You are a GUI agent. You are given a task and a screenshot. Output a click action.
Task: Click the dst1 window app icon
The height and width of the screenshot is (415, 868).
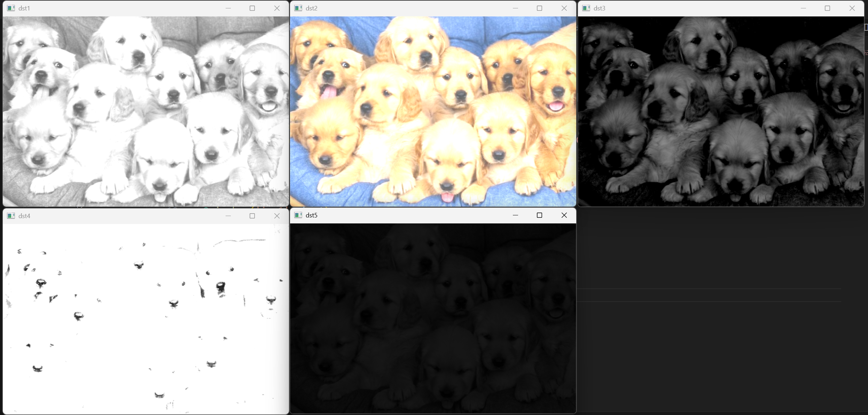(11, 8)
